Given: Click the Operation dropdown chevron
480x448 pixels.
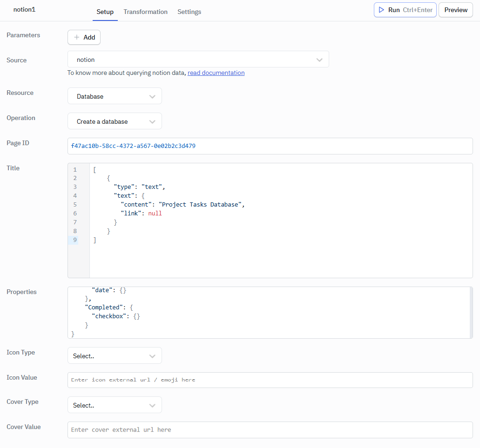Looking at the screenshot, I should pos(152,121).
